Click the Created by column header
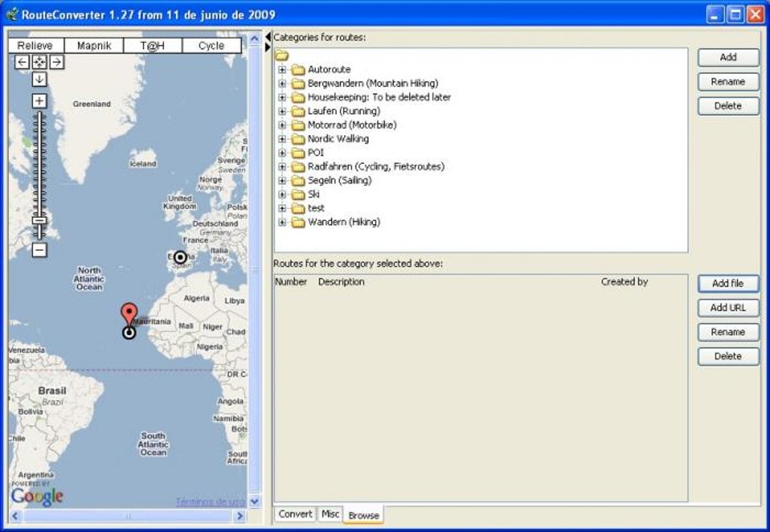This screenshot has width=770, height=532. [x=624, y=282]
